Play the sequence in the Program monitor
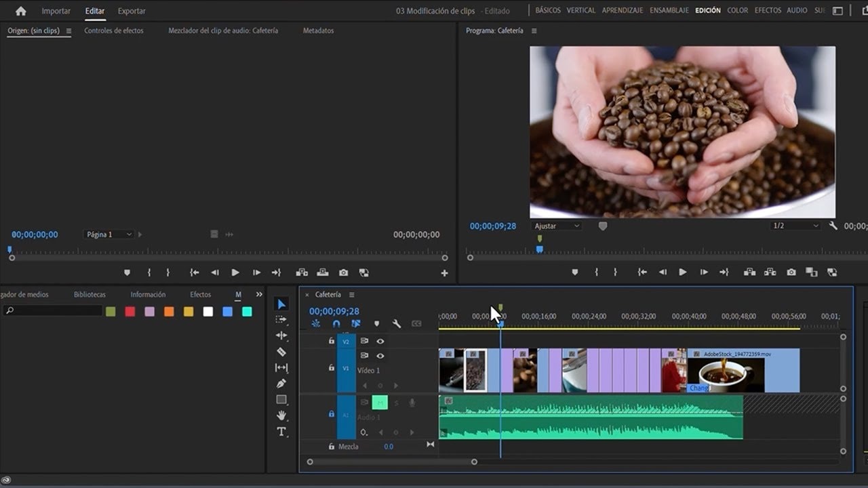The width and height of the screenshot is (868, 488). pyautogui.click(x=683, y=272)
